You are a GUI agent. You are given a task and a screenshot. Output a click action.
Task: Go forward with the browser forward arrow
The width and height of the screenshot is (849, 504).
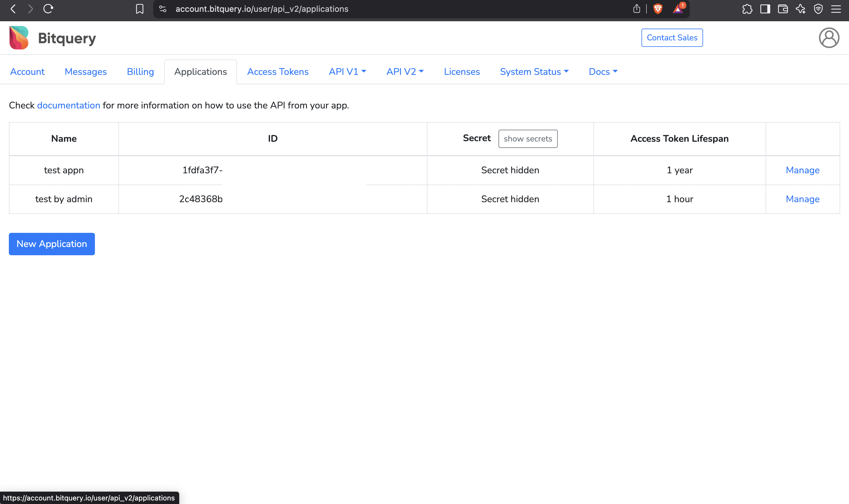click(x=31, y=9)
